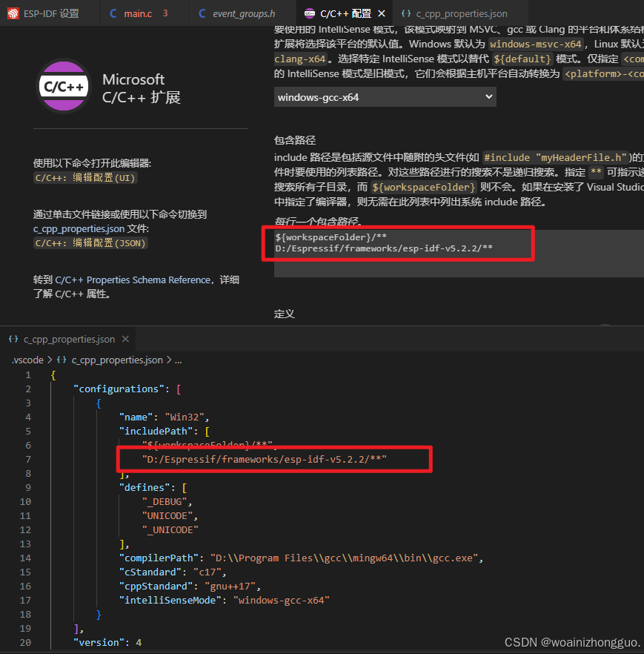Image resolution: width=644 pixels, height=654 pixels.
Task: Click the "cppStandard": "gnu++17" line
Action: pos(190,586)
